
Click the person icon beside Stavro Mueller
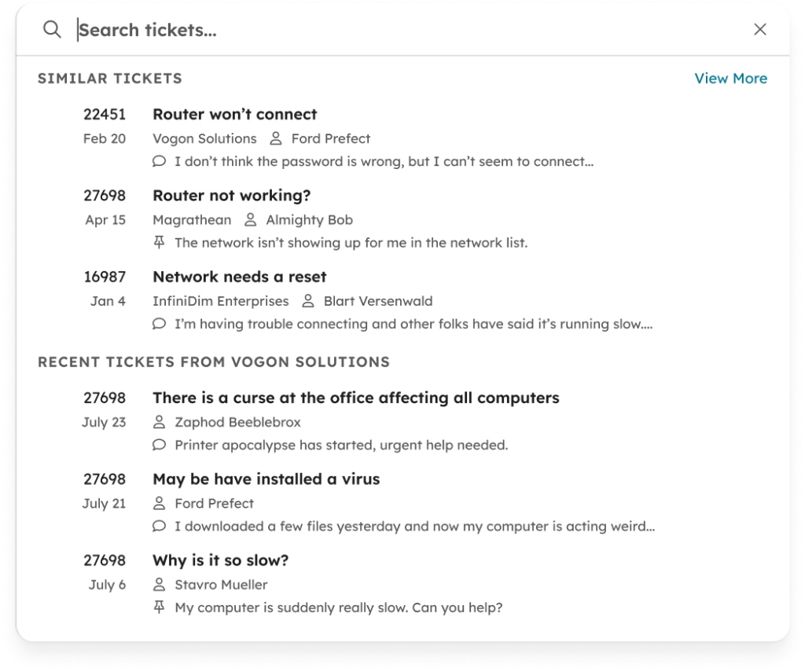click(159, 585)
